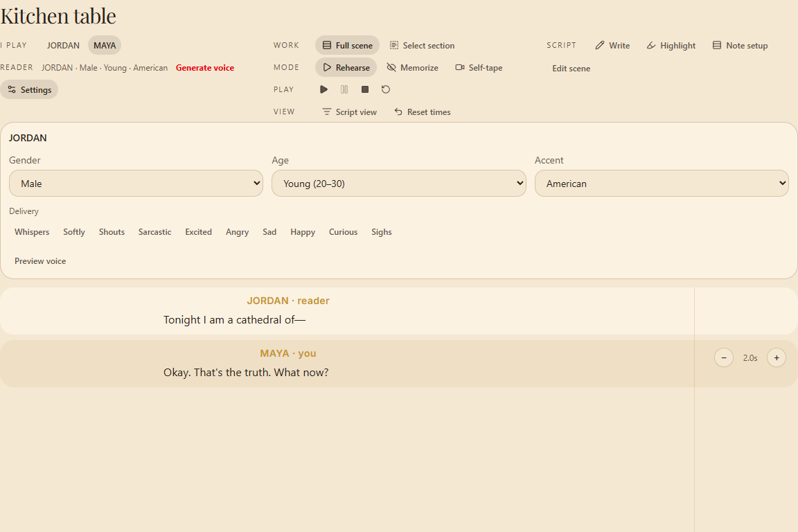Activate the Highlight script tool

click(671, 45)
